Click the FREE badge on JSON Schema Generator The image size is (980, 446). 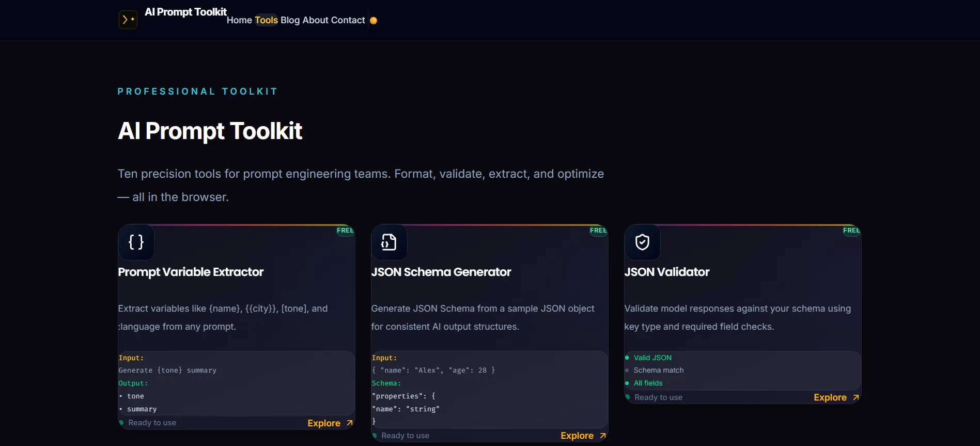tap(598, 230)
